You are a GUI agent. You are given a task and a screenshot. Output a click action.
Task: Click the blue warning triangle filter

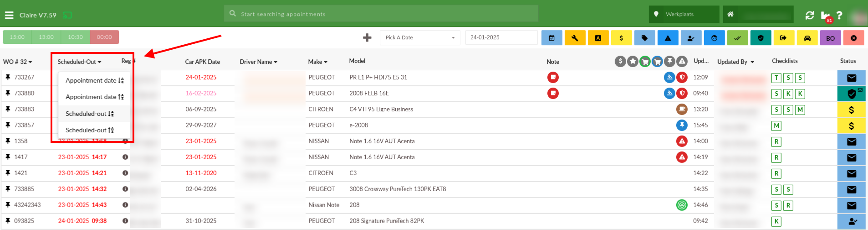point(668,38)
